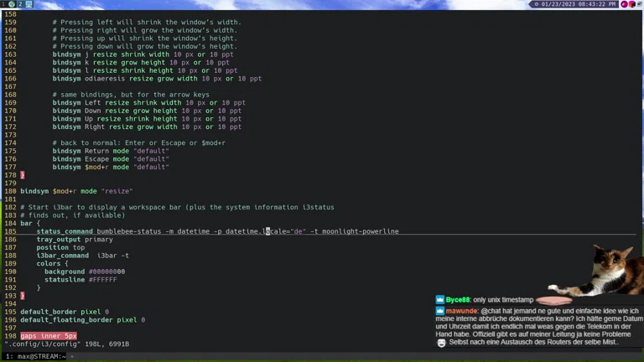Click the bindsym $mod+r mode "default" line

click(111, 167)
